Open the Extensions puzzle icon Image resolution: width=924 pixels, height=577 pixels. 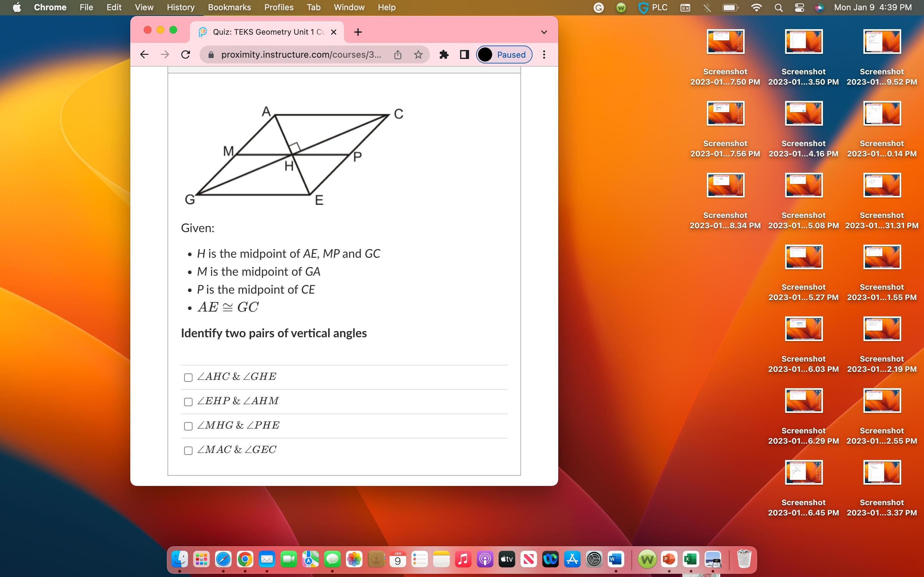(444, 54)
